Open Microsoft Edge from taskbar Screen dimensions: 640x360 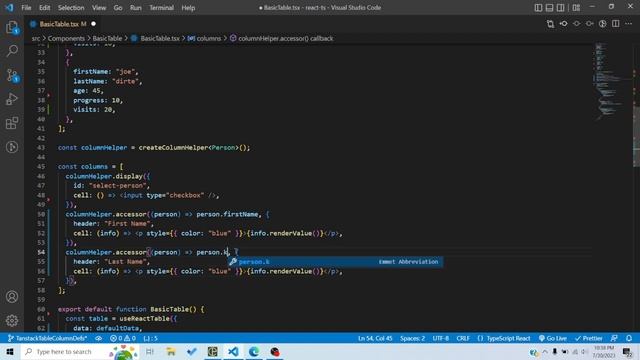pos(254,352)
